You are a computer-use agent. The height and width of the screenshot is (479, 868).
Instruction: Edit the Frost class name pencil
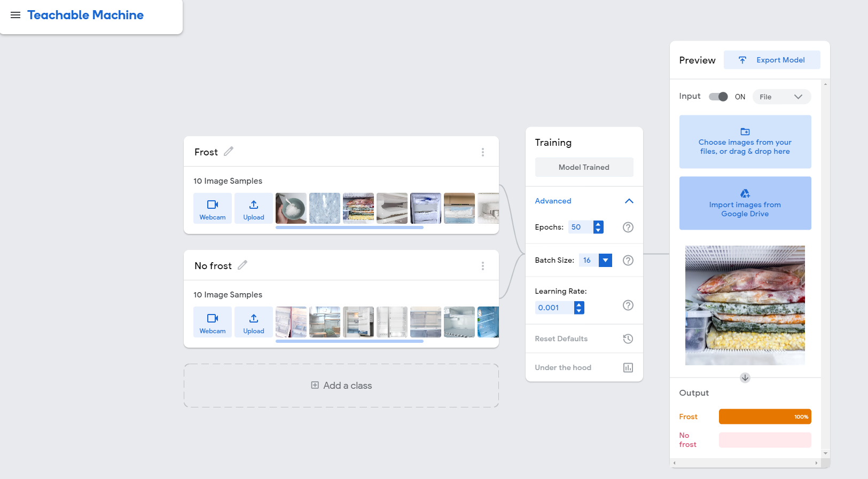pos(229,152)
